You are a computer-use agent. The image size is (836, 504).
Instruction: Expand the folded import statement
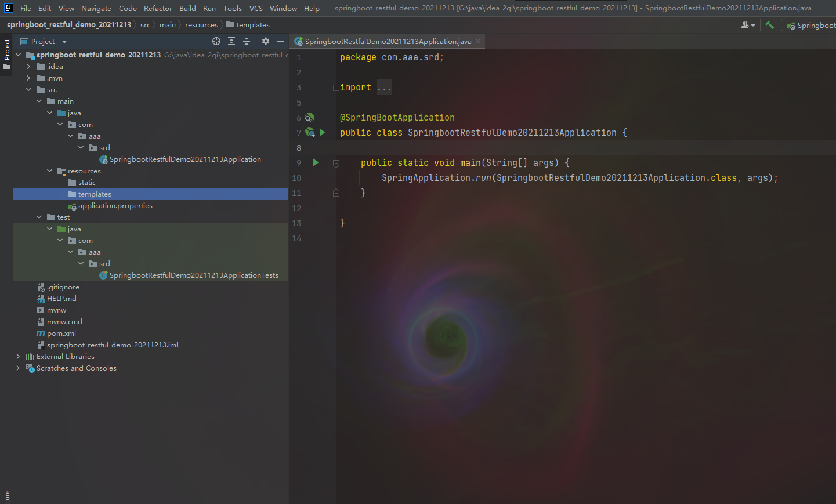(x=336, y=88)
